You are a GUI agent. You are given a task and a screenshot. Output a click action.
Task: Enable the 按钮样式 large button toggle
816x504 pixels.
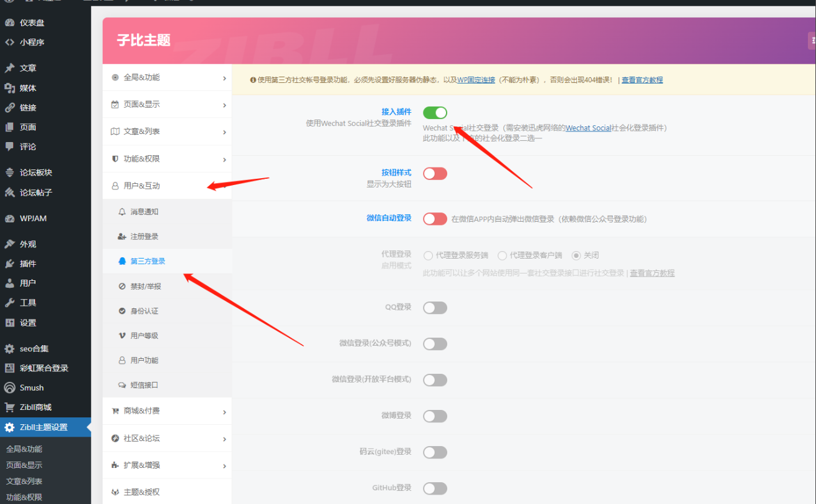point(435,174)
